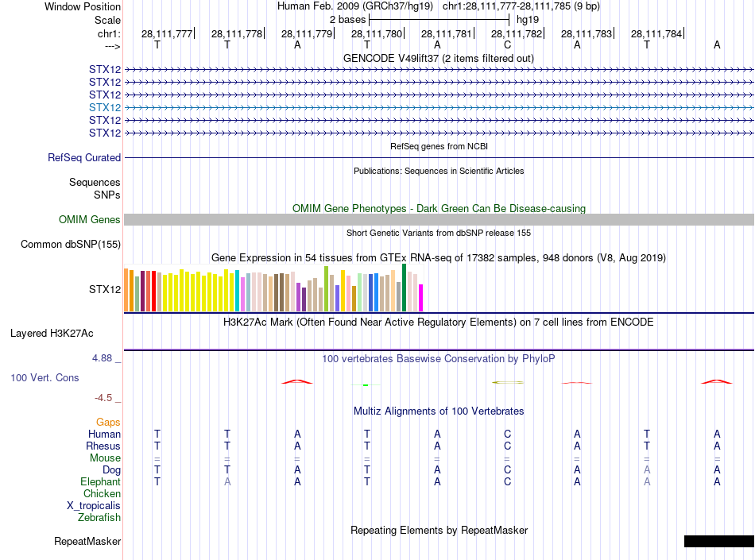This screenshot has width=755, height=560.
Task: Open the RefSeq Curated track label
Action: 84,158
